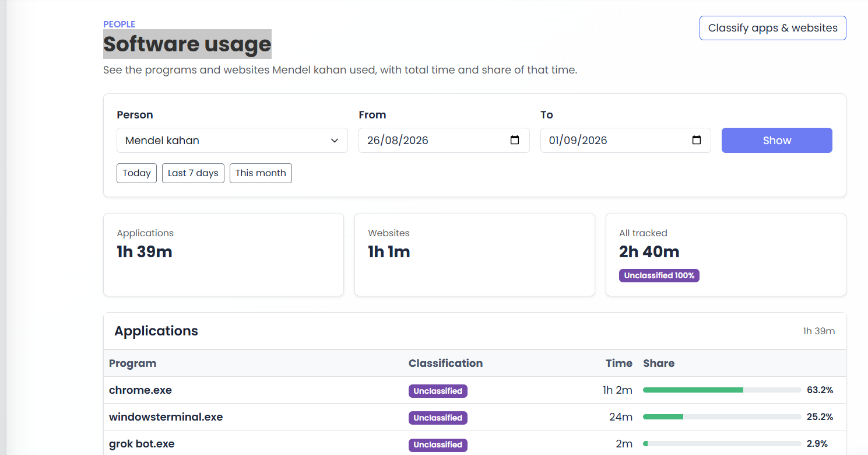The height and width of the screenshot is (455, 868).
Task: Click the To date field 01/09/2026
Action: coord(625,141)
